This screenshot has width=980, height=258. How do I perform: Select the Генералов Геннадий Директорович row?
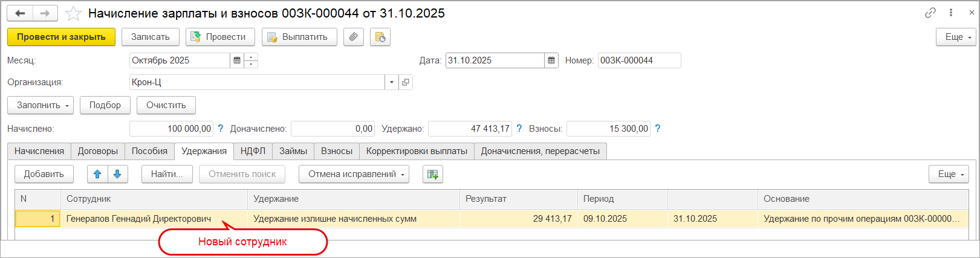coord(138,219)
